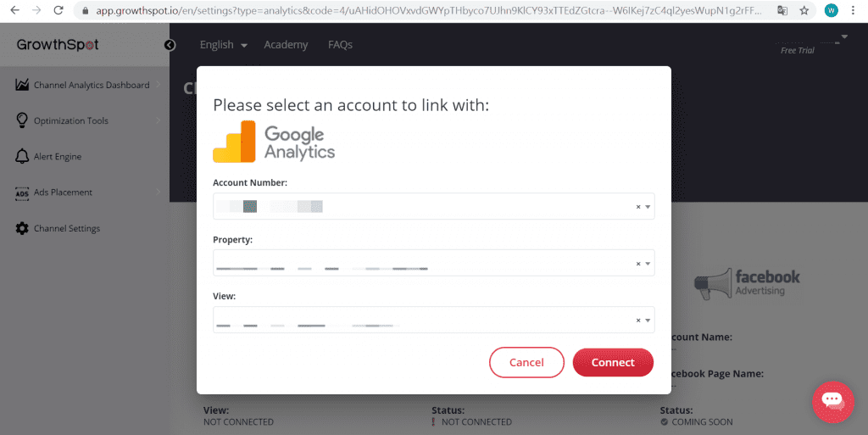Open the live chat bubble icon
Image resolution: width=868 pixels, height=435 pixels.
click(x=832, y=402)
